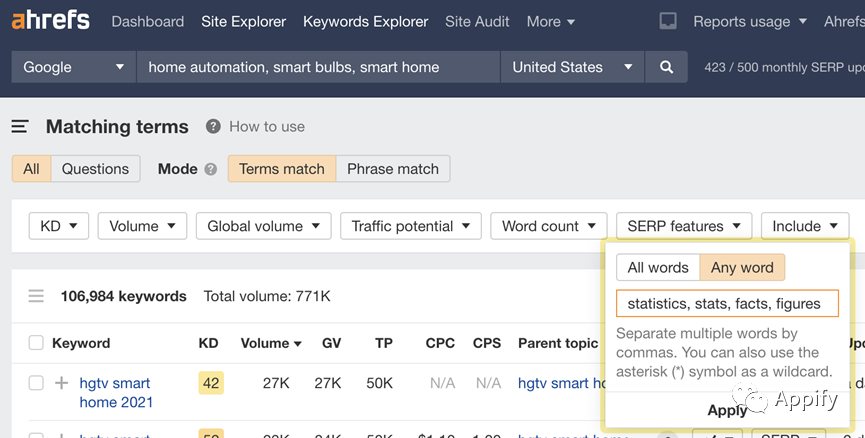Open Site Explorer

coord(243,22)
